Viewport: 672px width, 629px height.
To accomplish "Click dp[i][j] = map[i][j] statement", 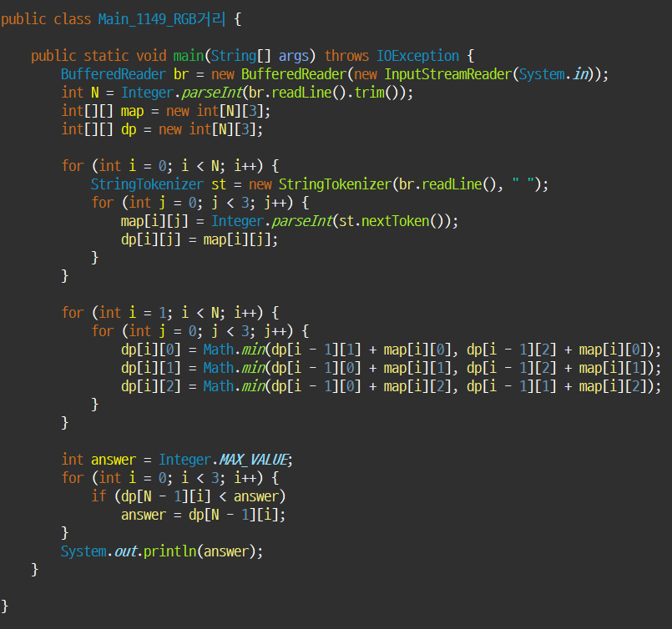I will [x=200, y=239].
